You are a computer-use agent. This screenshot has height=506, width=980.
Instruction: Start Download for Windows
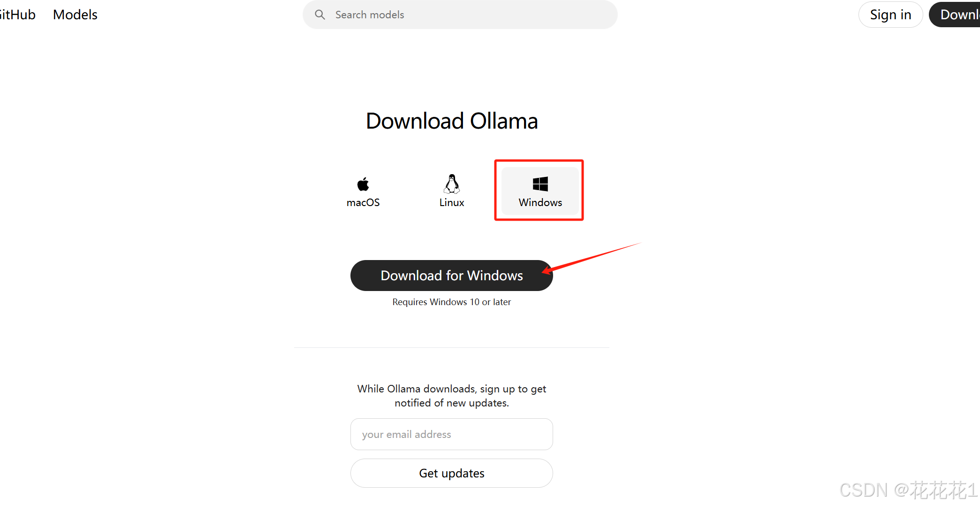(x=452, y=276)
